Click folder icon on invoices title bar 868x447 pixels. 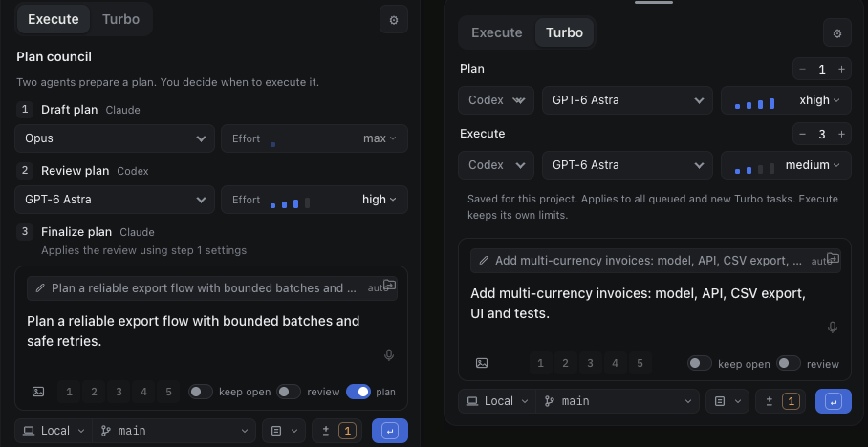pyautogui.click(x=832, y=258)
